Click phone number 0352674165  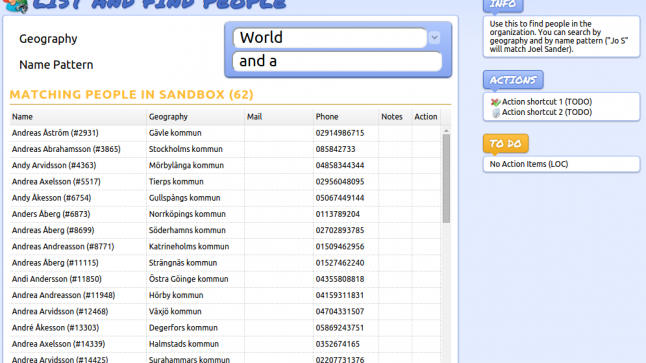tap(337, 344)
